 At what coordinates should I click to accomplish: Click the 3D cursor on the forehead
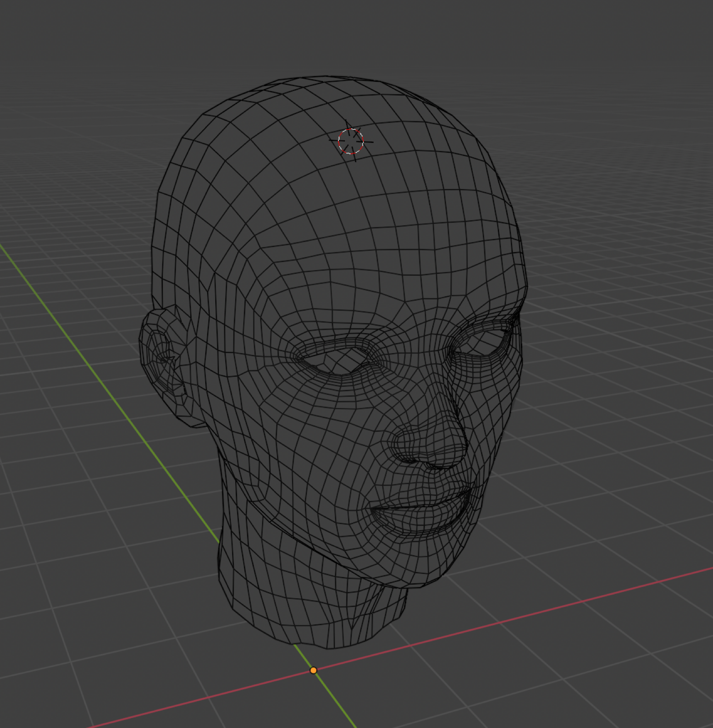351,141
